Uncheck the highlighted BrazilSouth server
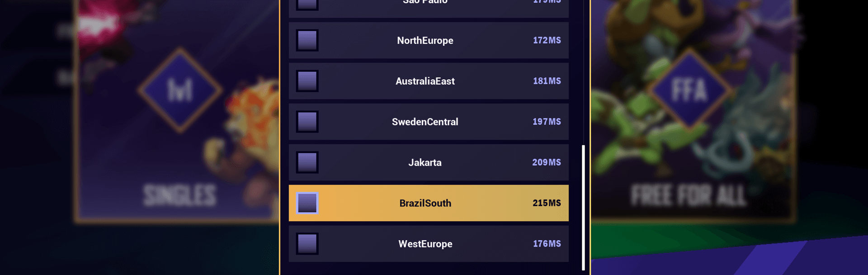 (308, 203)
